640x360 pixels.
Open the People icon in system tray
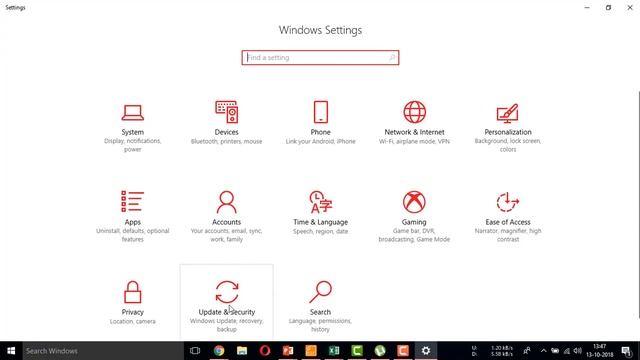527,351
